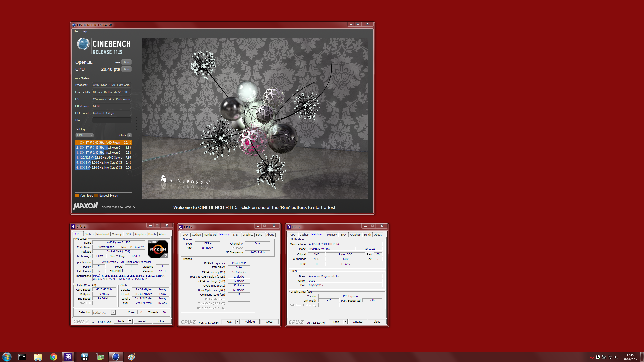Open the File menu in Cinebench
Image resolution: width=644 pixels, height=362 pixels.
(x=76, y=31)
